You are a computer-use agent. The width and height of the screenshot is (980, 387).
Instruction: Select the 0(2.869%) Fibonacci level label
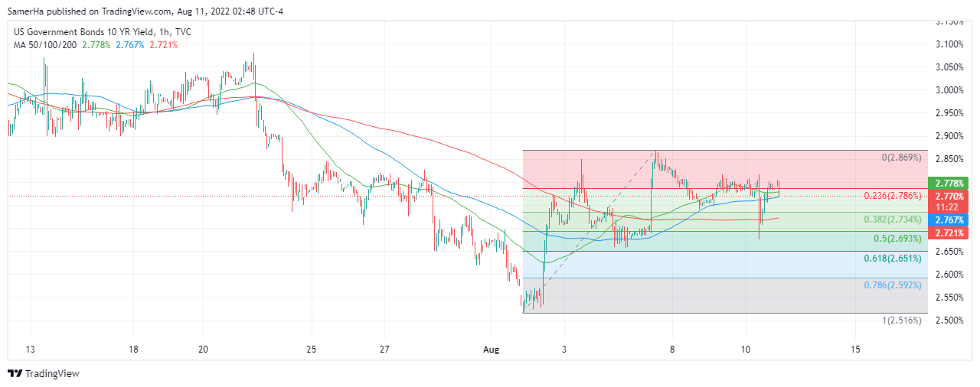click(x=902, y=158)
